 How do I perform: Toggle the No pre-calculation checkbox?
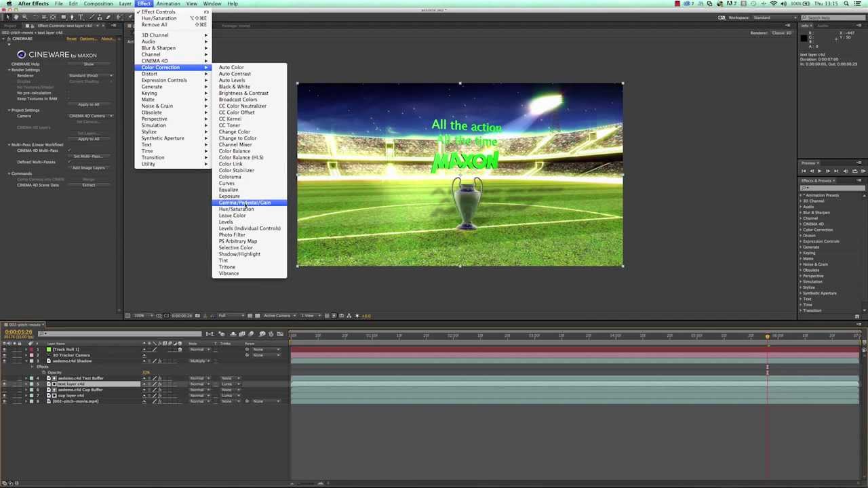click(x=69, y=92)
